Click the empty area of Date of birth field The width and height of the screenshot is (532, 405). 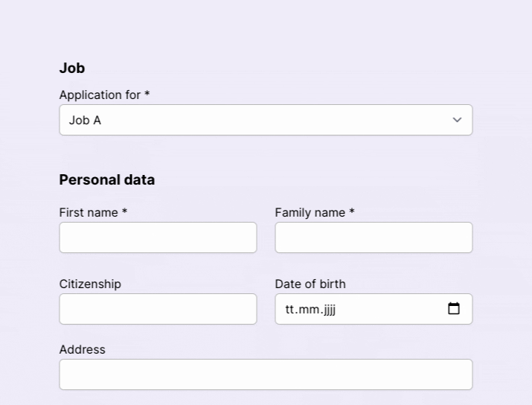[390, 309]
